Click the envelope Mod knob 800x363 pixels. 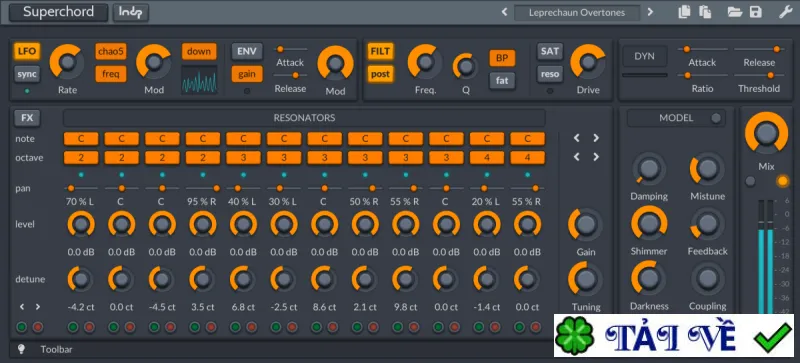pyautogui.click(x=335, y=63)
